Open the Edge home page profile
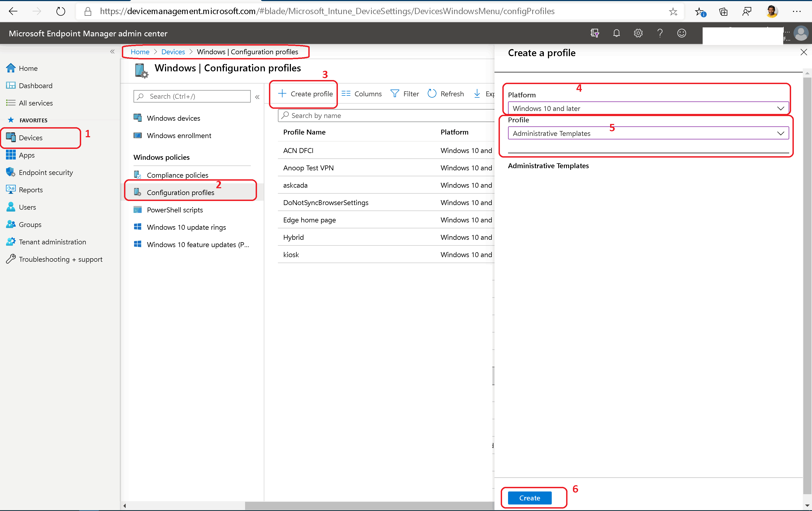The image size is (812, 511). click(x=309, y=220)
